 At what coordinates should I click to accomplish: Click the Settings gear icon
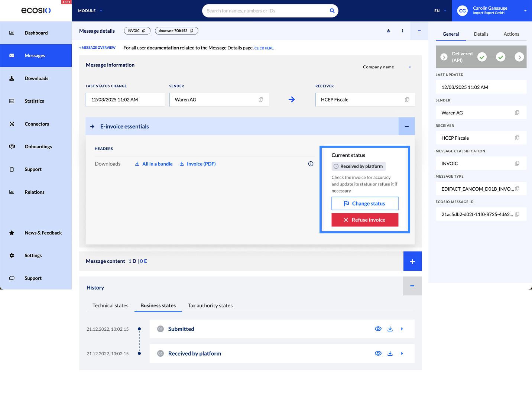12,256
